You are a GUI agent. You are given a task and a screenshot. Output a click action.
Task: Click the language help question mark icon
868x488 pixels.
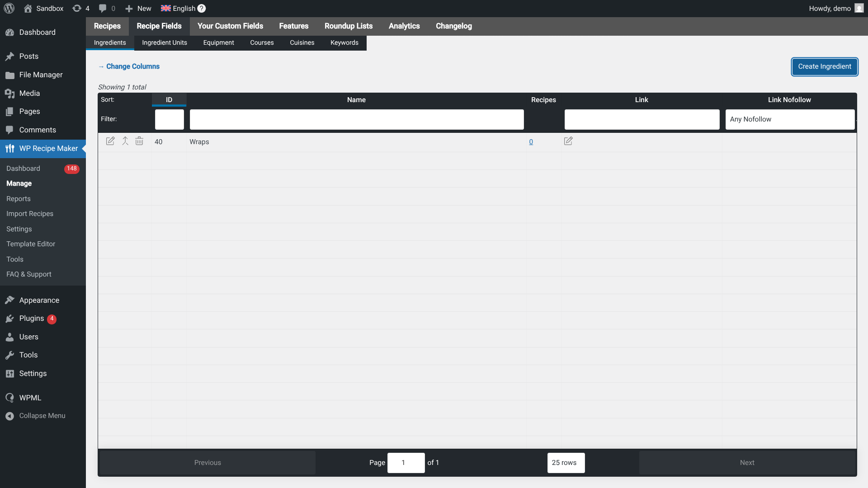[202, 8]
